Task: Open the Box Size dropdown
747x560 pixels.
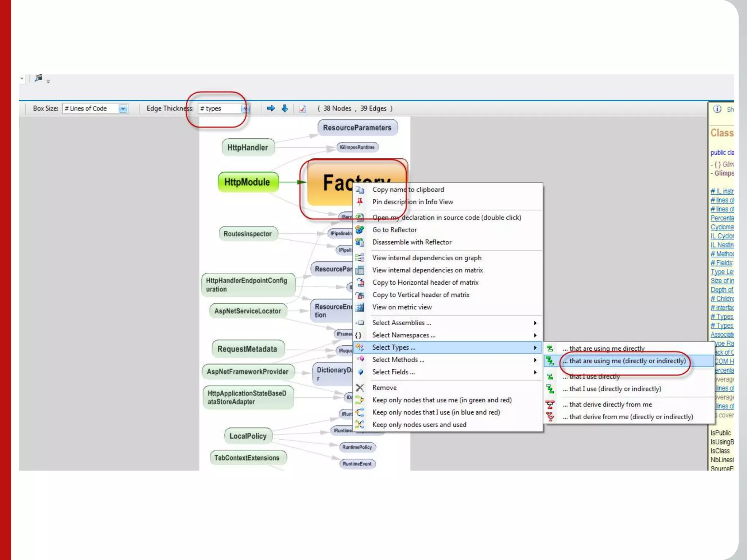Action: (123, 109)
